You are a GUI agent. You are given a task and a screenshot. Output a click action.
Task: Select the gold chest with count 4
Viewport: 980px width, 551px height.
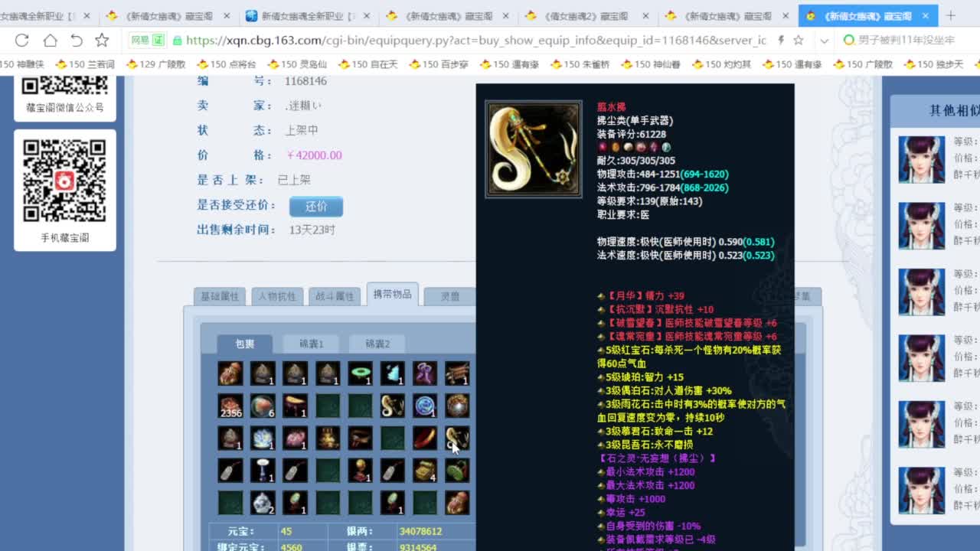pyautogui.click(x=425, y=470)
